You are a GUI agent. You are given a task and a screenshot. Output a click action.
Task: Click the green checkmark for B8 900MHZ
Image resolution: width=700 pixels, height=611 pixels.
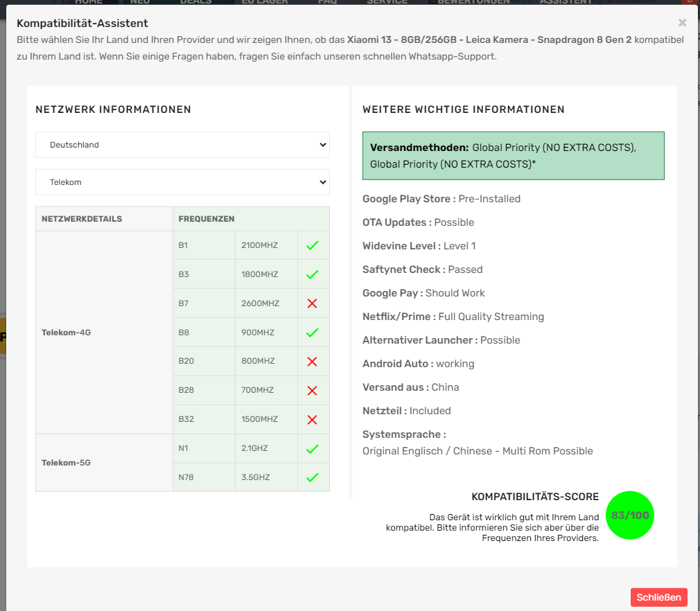[312, 333]
